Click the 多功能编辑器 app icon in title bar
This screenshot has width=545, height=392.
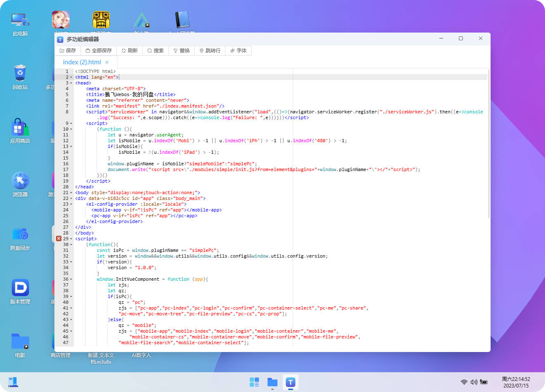pos(60,39)
